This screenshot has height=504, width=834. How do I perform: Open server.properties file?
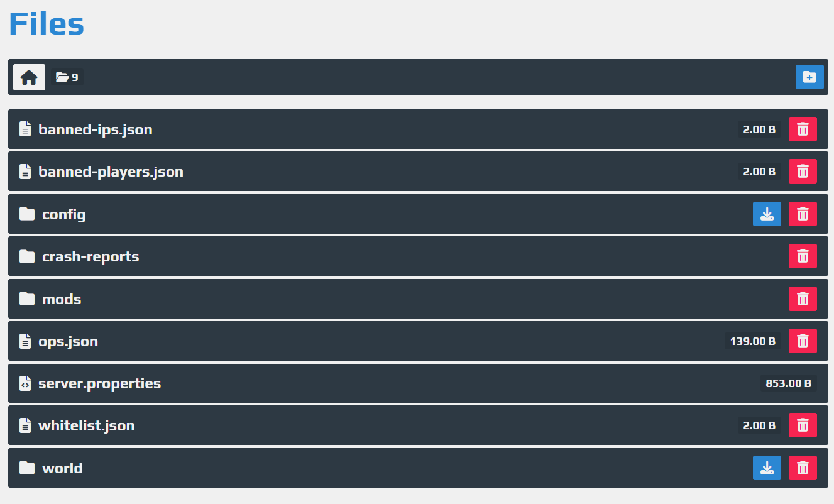tap(99, 383)
